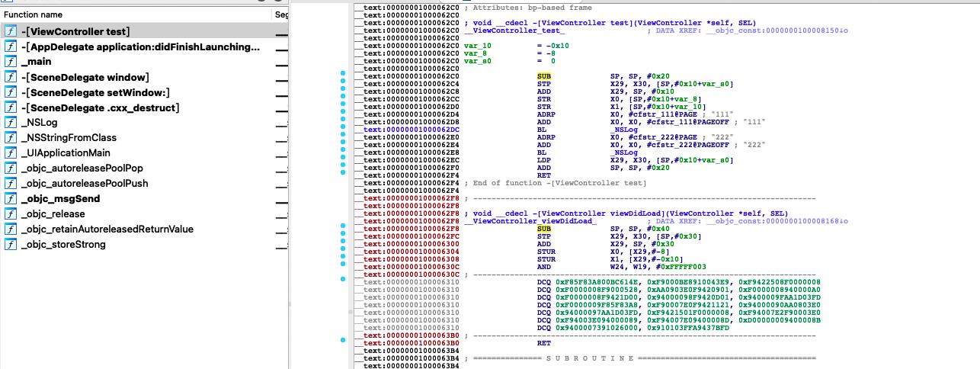This screenshot has width=980, height=369.
Task: Click the var_8 = -8 definition
Action: (510, 53)
